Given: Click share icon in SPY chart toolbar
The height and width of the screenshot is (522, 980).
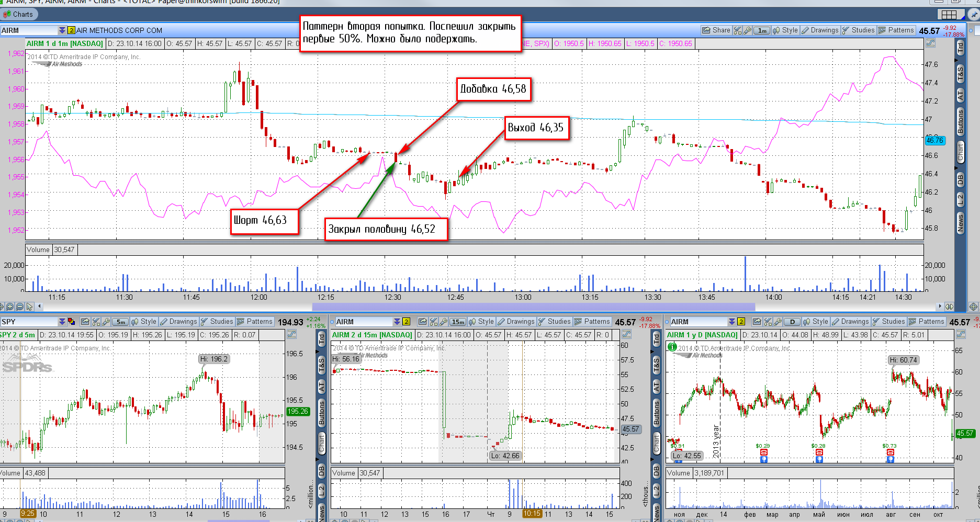Looking at the screenshot, I should pyautogui.click(x=85, y=322).
